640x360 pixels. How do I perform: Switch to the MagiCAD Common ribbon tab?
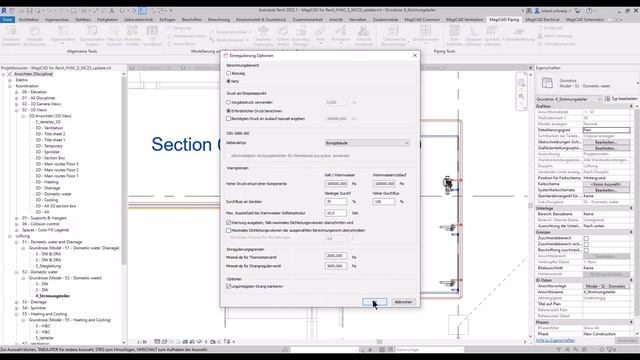click(422, 19)
